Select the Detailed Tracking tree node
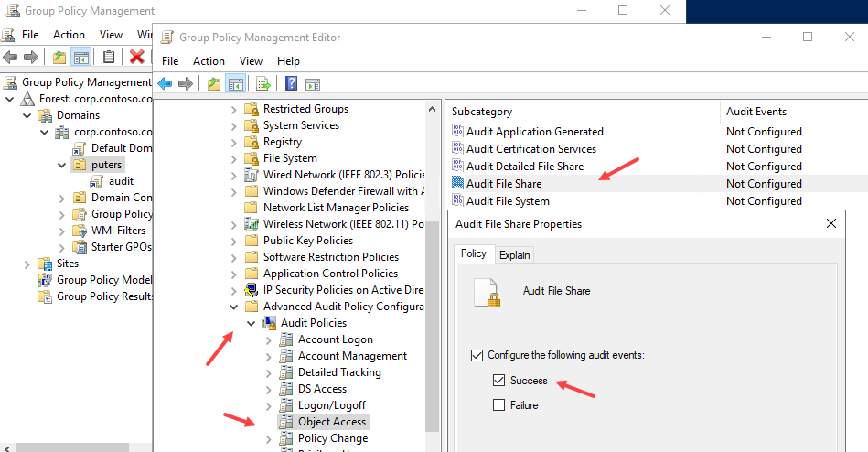This screenshot has height=452, width=868. pyautogui.click(x=339, y=372)
